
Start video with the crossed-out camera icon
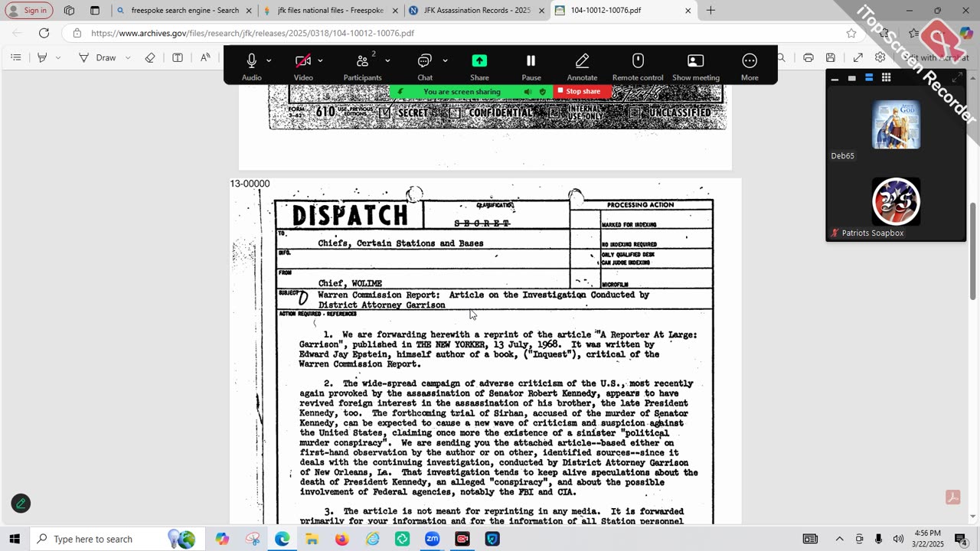[x=303, y=67]
